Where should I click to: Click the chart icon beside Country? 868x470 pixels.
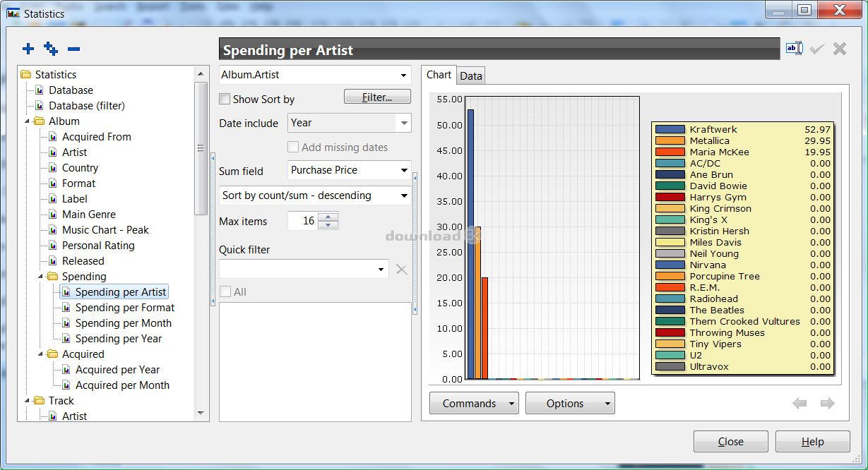53,168
